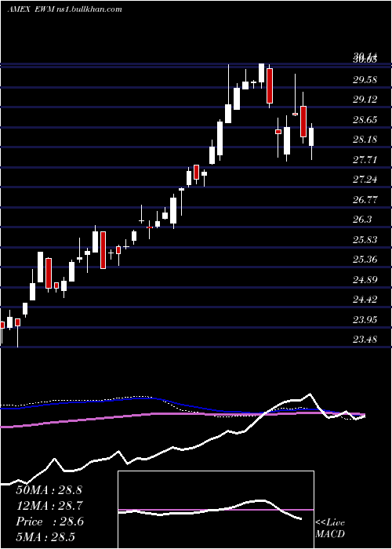This screenshot has height=549, width=392.
Task: Select the 23.95 price axis label
Action: [365, 320]
